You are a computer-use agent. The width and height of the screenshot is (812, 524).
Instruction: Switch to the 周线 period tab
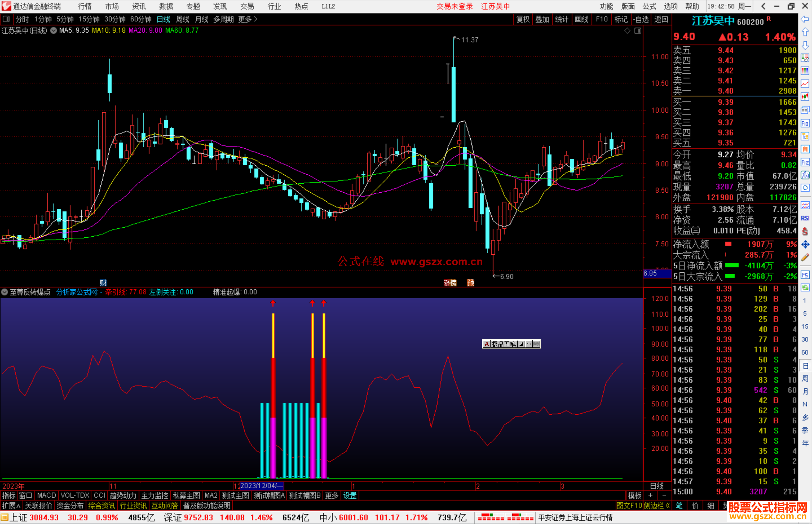tap(183, 19)
